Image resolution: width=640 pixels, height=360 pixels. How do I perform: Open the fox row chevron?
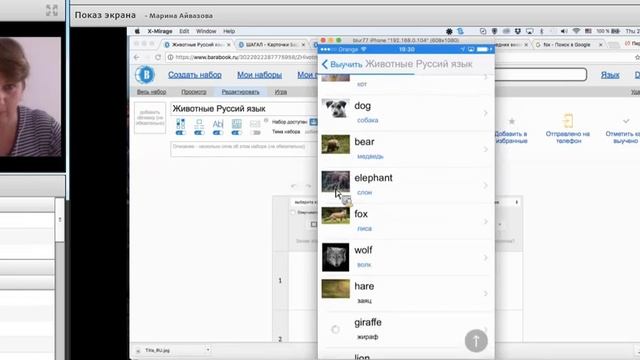tap(485, 222)
